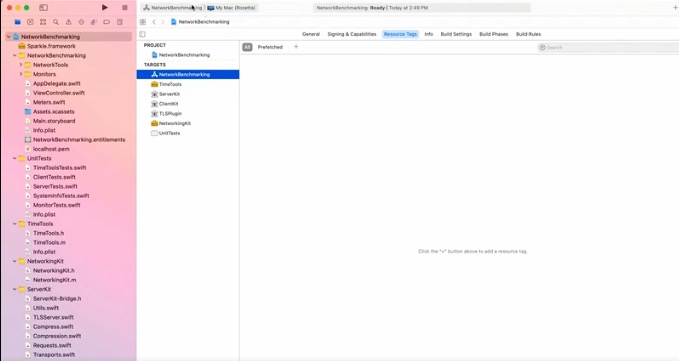Screen dimensions: 679x361
Task: Open the Breakpoint navigator
Action: coord(107,22)
